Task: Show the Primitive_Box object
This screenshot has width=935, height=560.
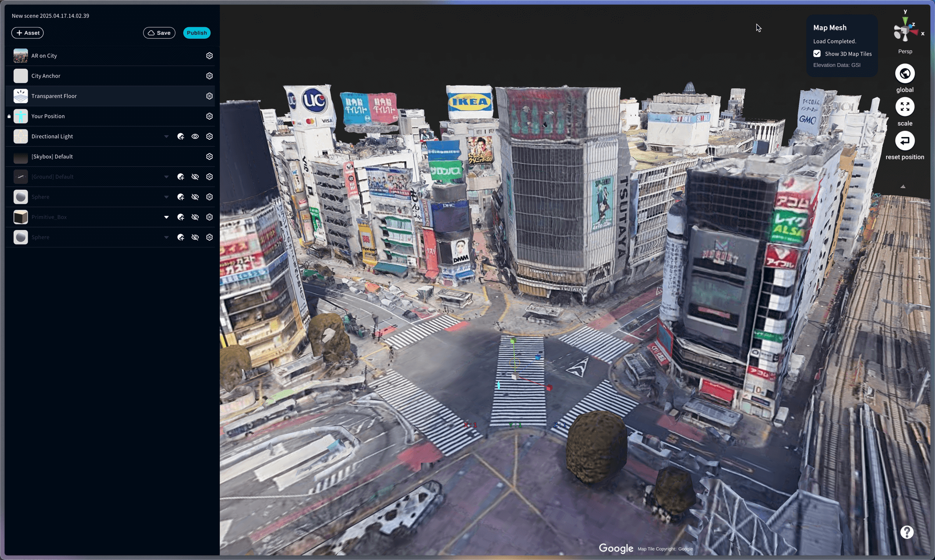Action: click(195, 217)
